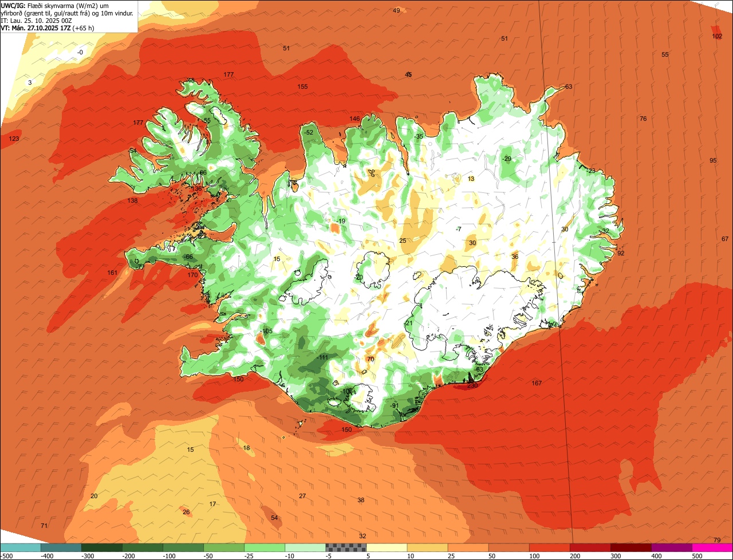Pick the dark maroon 300 legend swatch
This screenshot has height=560, width=733.
tap(630, 547)
